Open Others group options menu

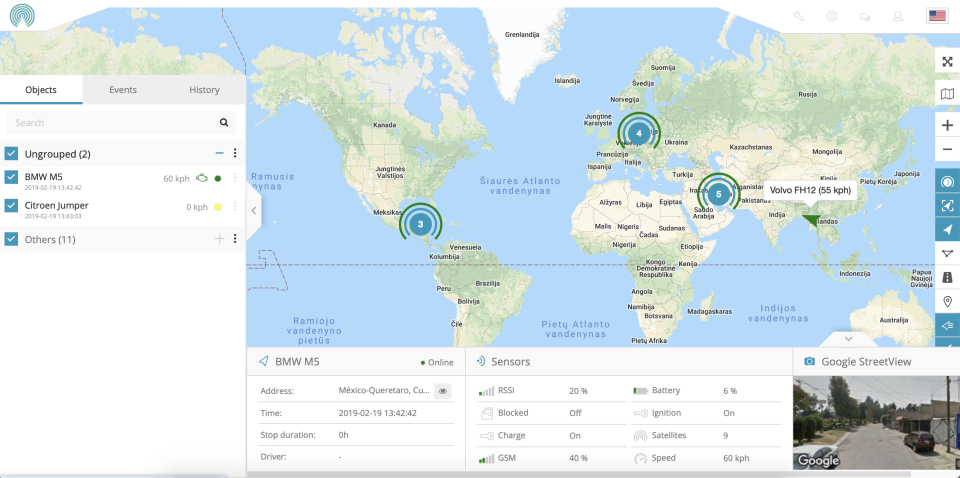pyautogui.click(x=235, y=239)
